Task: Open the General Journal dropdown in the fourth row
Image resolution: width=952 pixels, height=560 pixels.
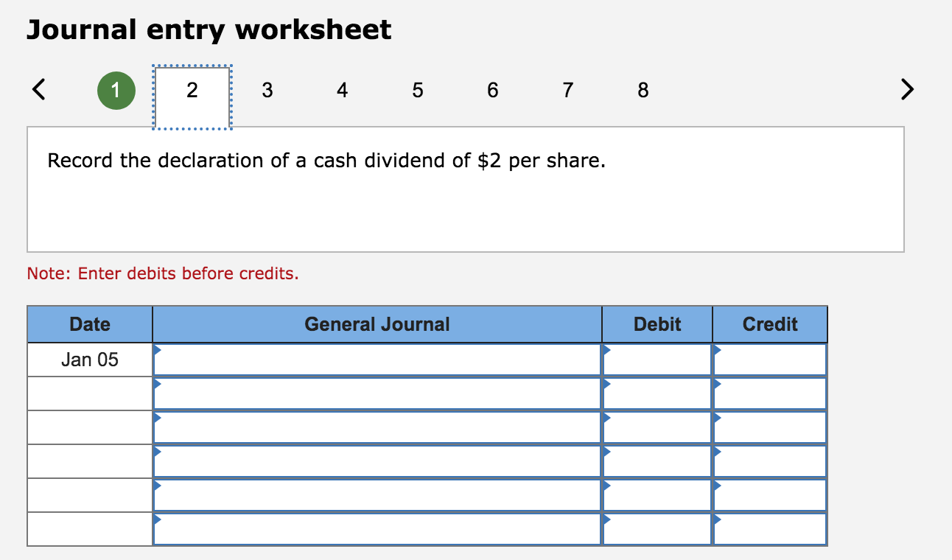Action: pyautogui.click(x=377, y=461)
